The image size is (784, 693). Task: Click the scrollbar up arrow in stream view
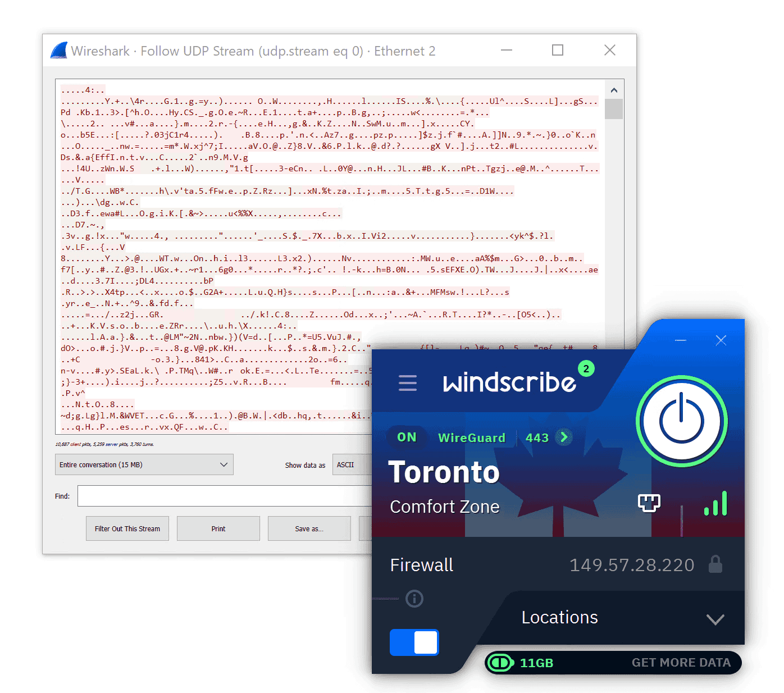[614, 90]
